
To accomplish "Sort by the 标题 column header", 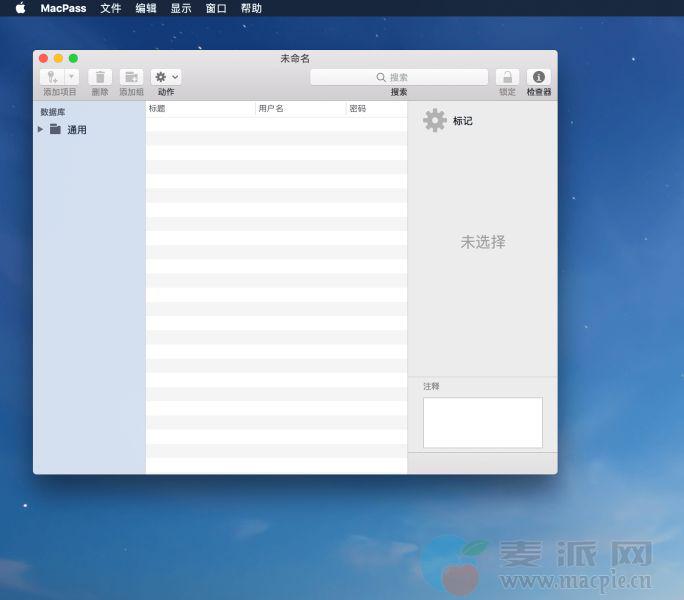I will pos(200,108).
